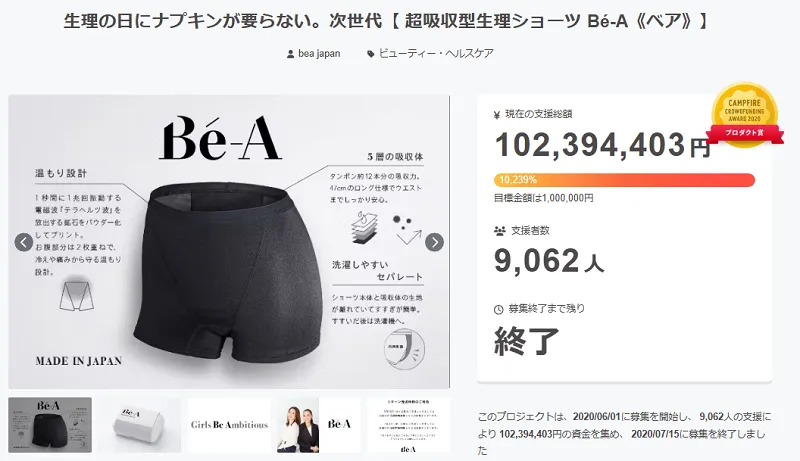Viewport: 800px width, 461px height.
Task: Click the 102,394,403円 total amount
Action: point(603,145)
